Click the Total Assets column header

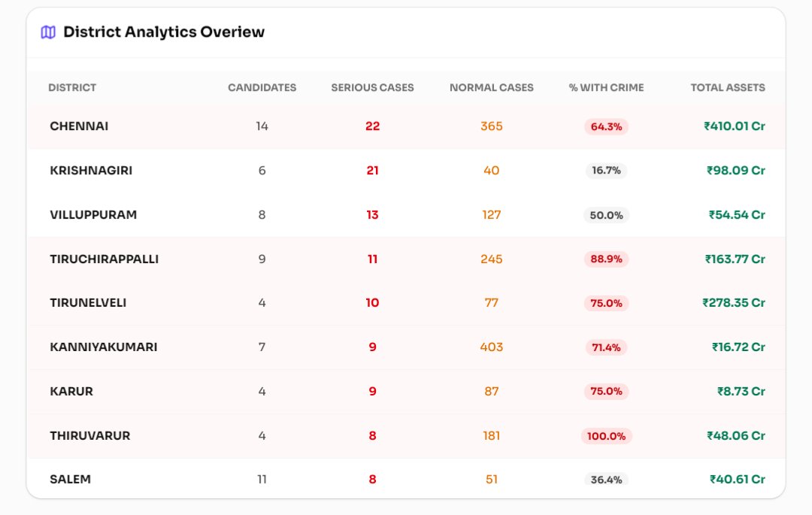click(727, 88)
